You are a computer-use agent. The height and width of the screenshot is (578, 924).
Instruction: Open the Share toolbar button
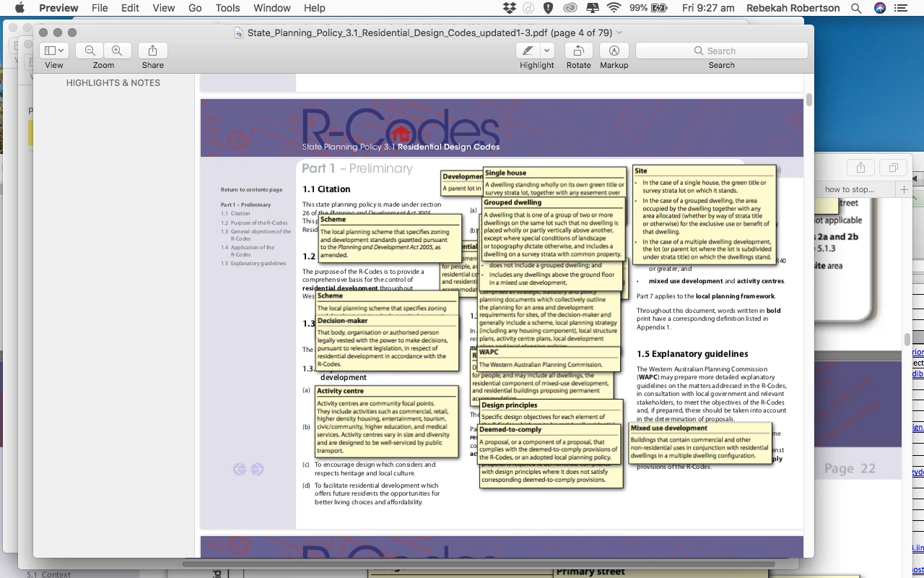click(x=152, y=51)
